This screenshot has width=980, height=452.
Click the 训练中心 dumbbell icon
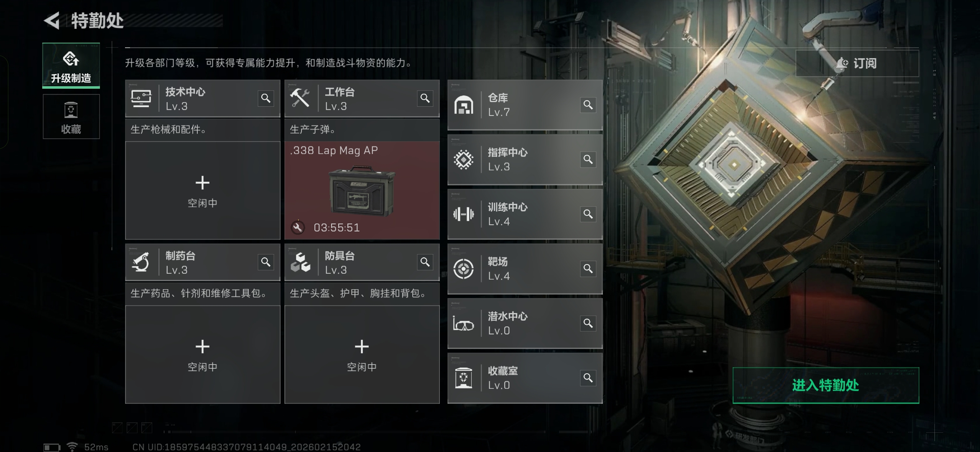464,214
